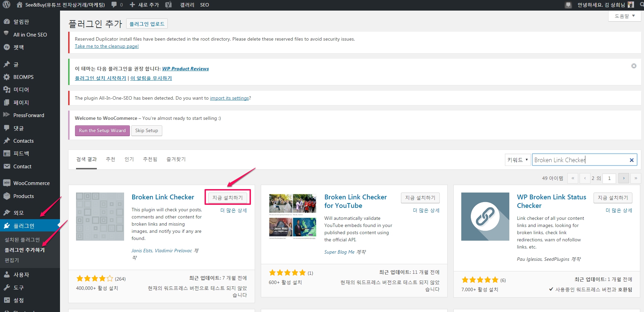Open the keyword search type dropdown
Screen dimensions: 644x312
[x=517, y=160]
